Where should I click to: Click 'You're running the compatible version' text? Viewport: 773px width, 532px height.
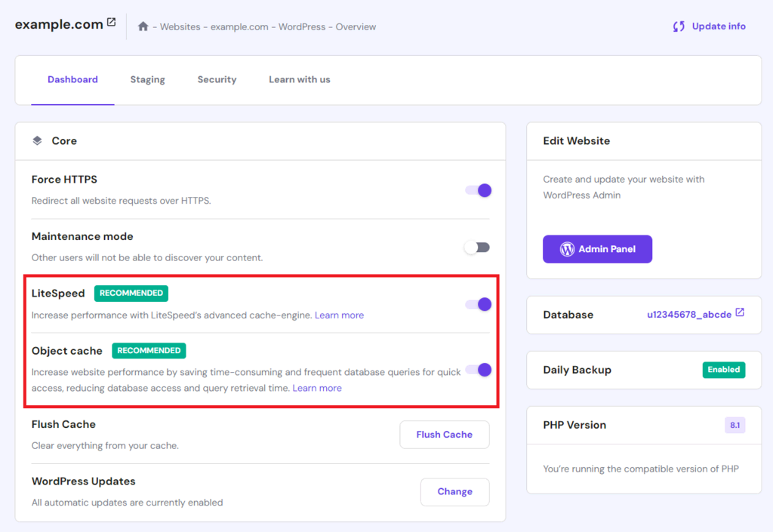pos(640,469)
